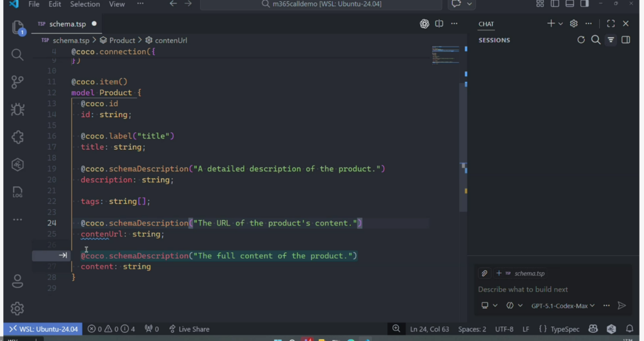Screen dimensions: 644x341
Task: Open the GPT-5.1-Codex-Max model dropdown
Action: (x=563, y=306)
